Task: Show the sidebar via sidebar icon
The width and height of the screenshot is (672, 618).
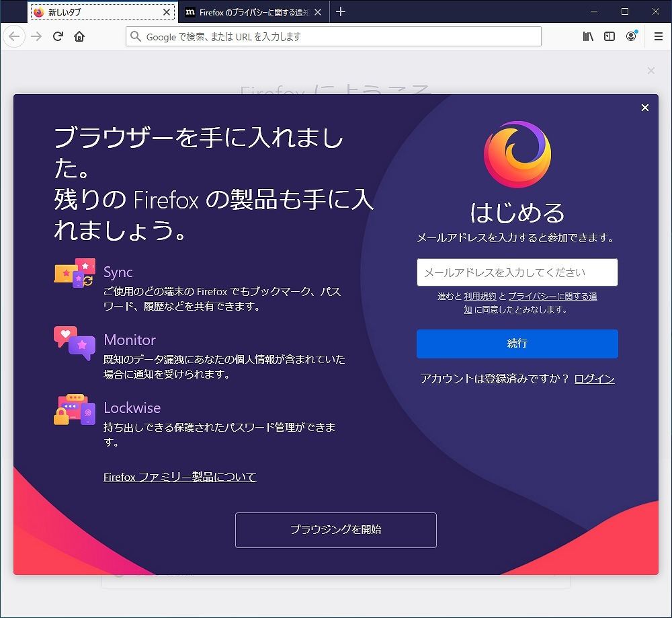Action: coord(609,36)
